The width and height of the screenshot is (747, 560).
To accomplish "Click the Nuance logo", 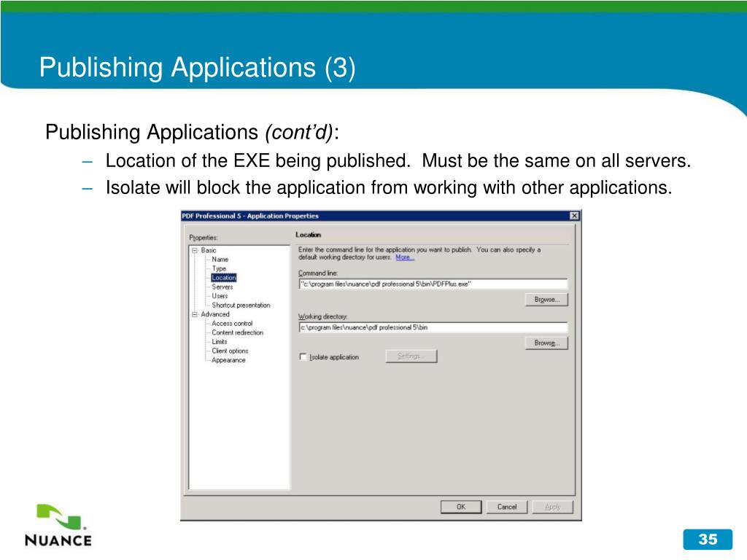I will (x=58, y=525).
